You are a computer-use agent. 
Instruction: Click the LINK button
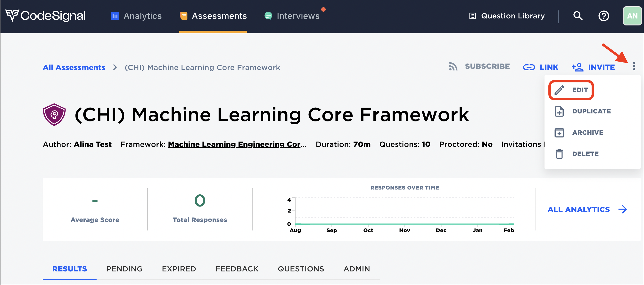540,67
